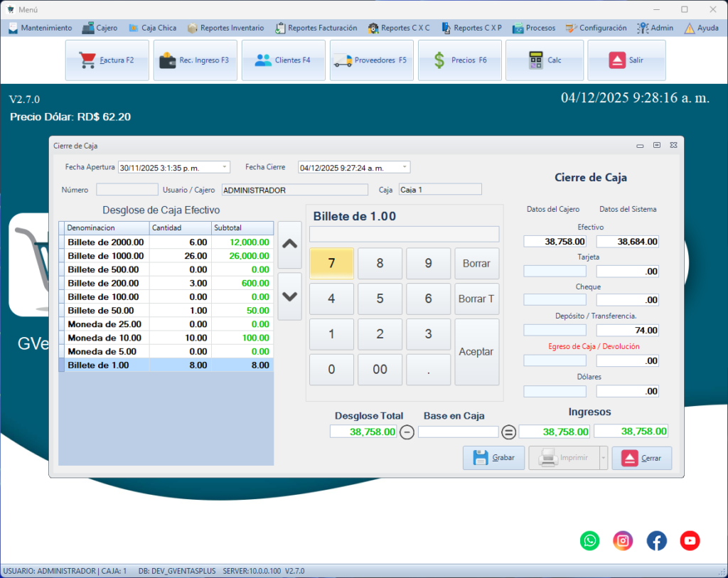Click the WhatsApp icon
This screenshot has width=728, height=578.
point(590,541)
